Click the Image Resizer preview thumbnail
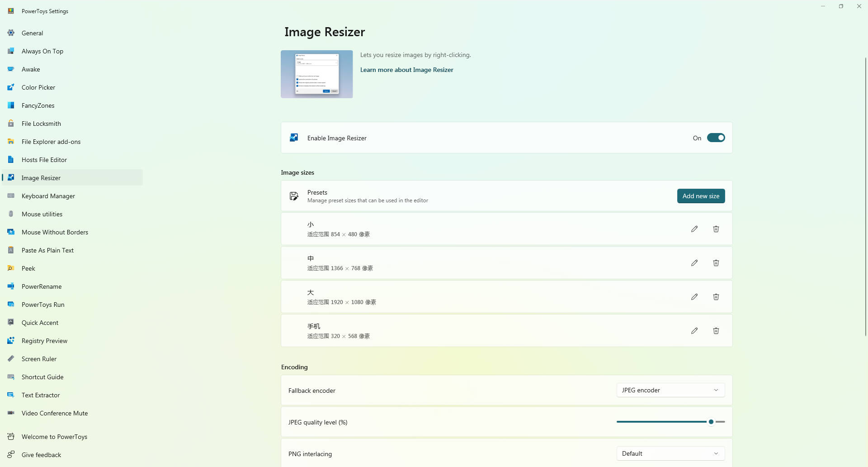The width and height of the screenshot is (868, 467). tap(316, 74)
